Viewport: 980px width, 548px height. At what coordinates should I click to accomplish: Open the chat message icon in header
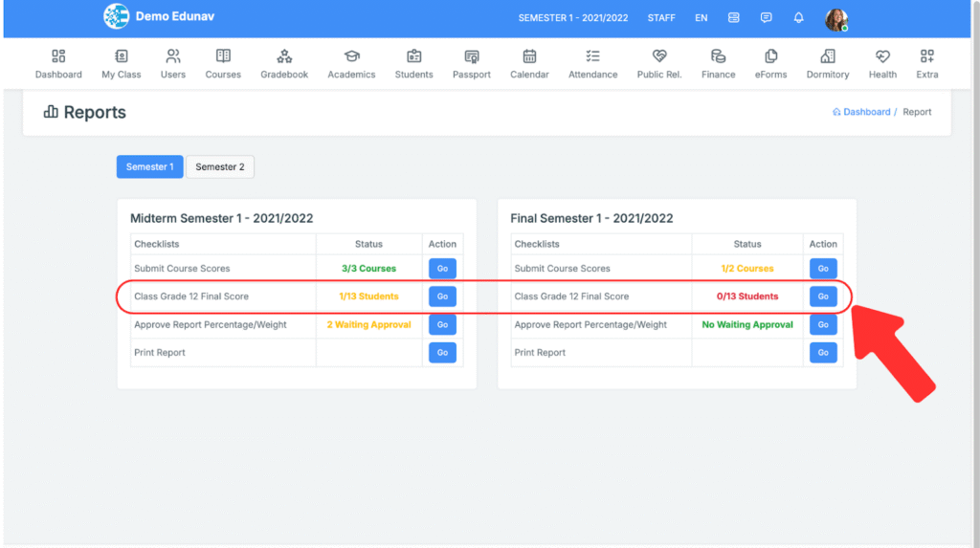tap(766, 18)
